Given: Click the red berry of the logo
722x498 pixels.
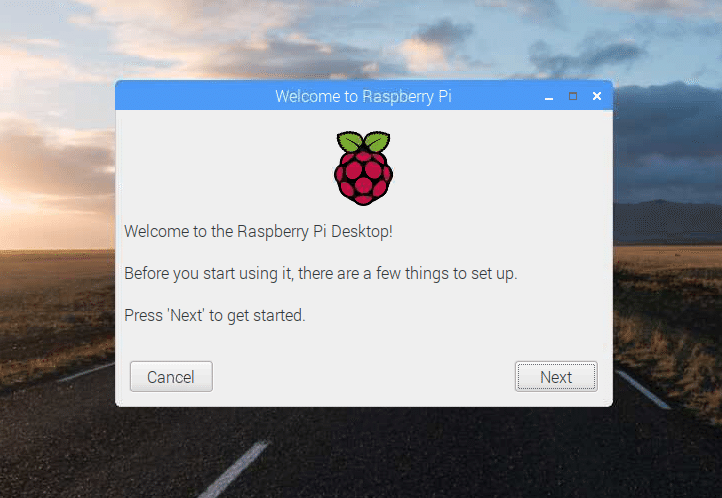Looking at the screenshot, I should pos(363,179).
